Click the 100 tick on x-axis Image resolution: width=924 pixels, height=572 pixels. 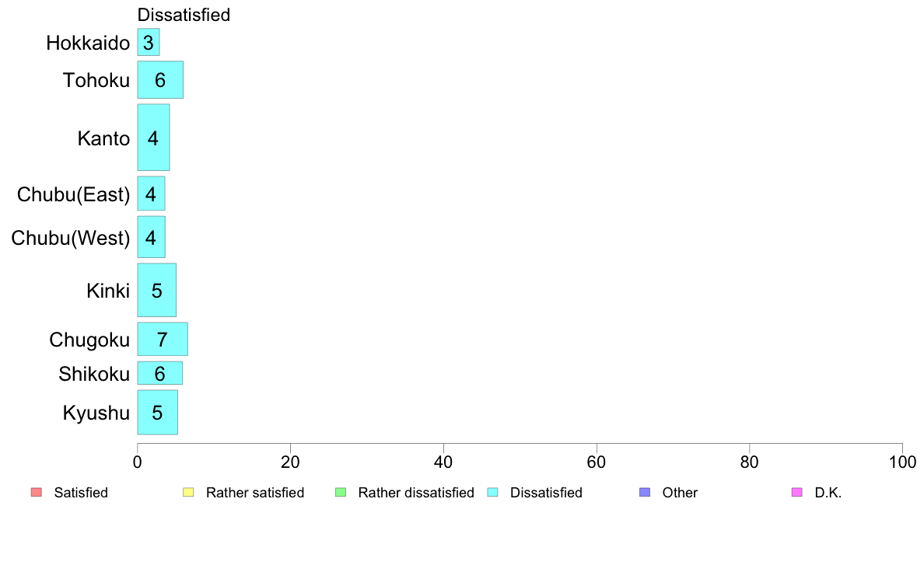pos(902,462)
